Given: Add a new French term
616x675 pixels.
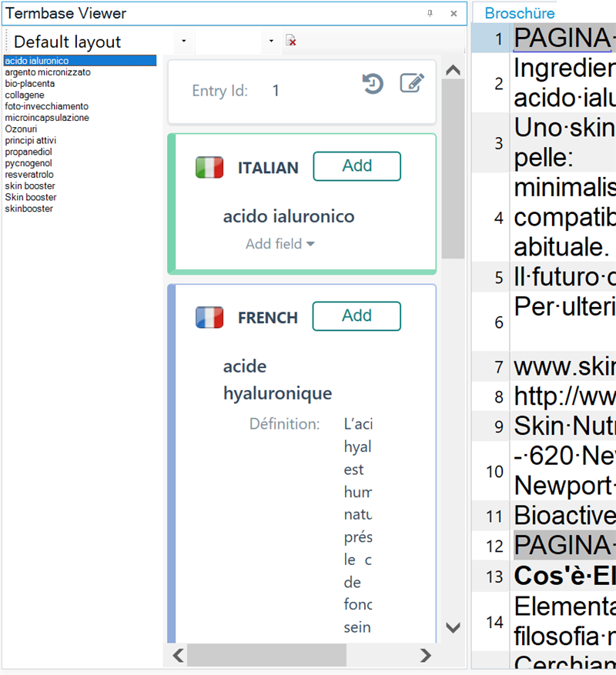Looking at the screenshot, I should pos(357,316).
